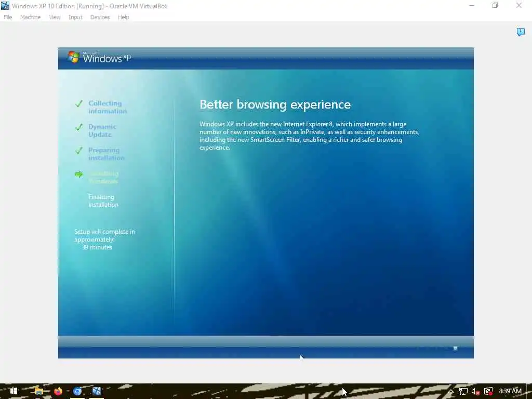Click the VirtualBox notification center icon
The width and height of the screenshot is (532, 399).
[521, 32]
